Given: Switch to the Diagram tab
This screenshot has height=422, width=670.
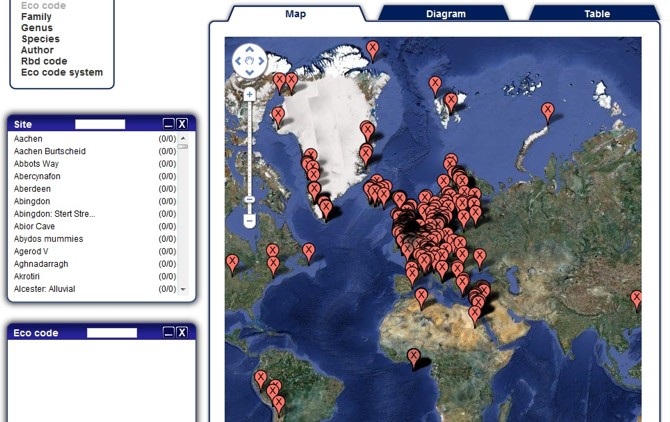Looking at the screenshot, I should (445, 14).
